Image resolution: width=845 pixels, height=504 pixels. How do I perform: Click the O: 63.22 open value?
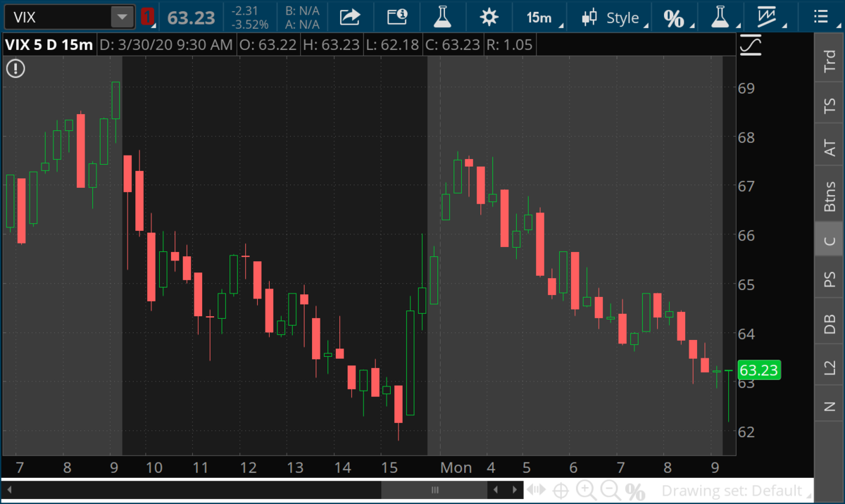coord(268,45)
